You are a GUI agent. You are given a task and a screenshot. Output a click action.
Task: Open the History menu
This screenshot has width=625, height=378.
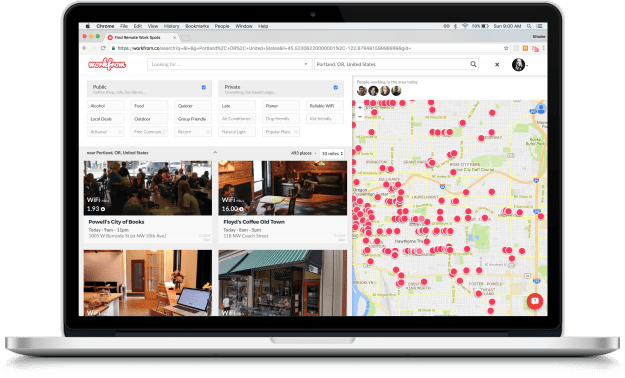coord(171,26)
